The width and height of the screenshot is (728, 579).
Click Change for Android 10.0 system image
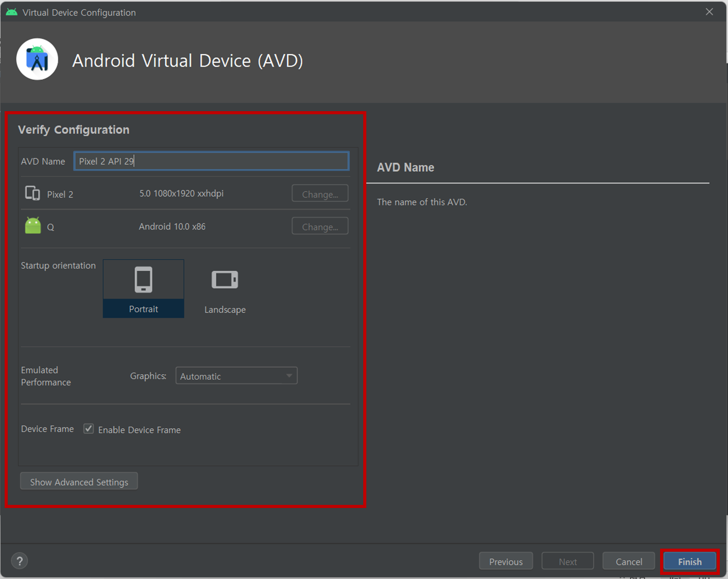pos(320,226)
